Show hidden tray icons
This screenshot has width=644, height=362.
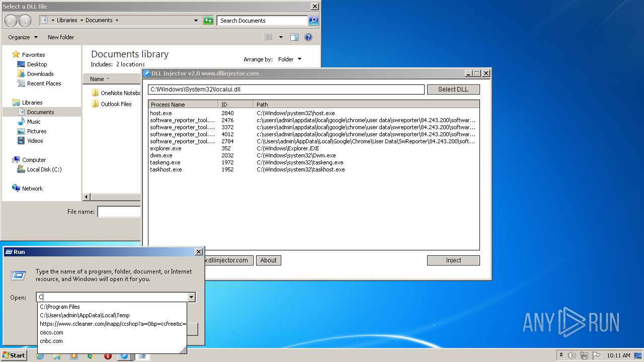click(x=561, y=355)
